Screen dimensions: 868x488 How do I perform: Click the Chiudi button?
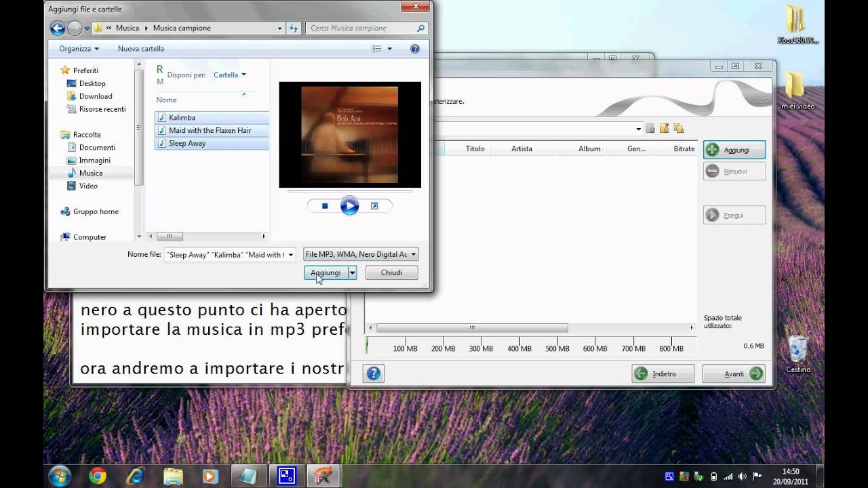(x=391, y=272)
